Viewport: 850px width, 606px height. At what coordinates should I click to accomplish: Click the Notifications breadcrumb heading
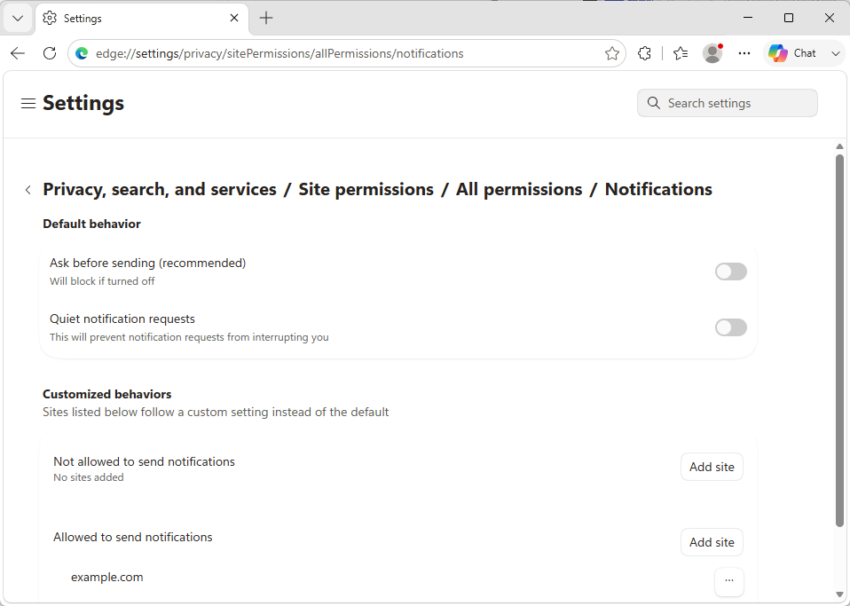click(658, 189)
